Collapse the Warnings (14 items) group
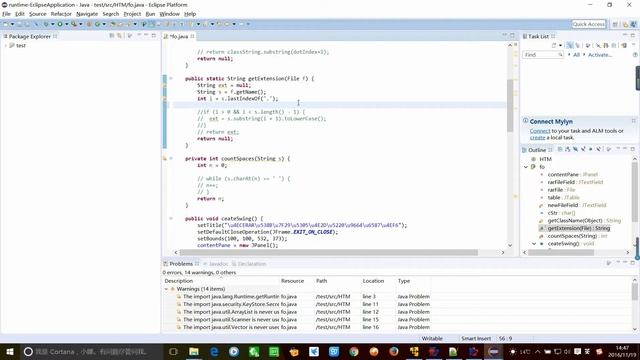This screenshot has width=640, height=360. coord(166,289)
